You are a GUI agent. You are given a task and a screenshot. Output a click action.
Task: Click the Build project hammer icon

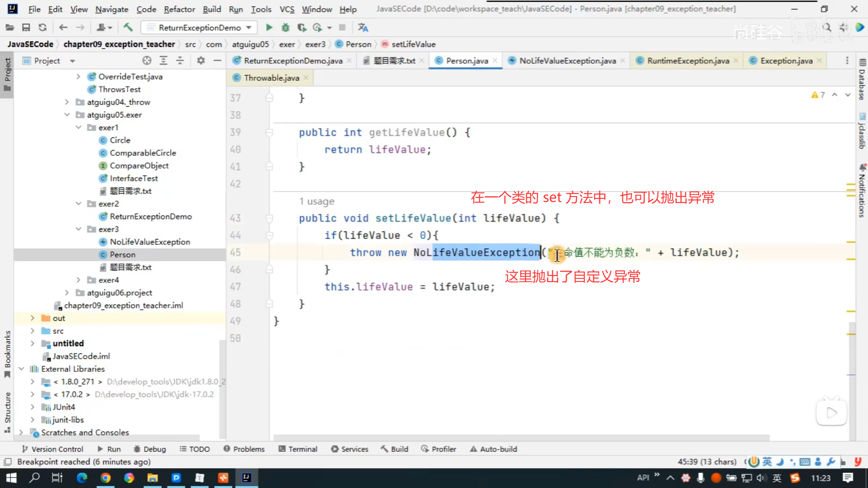pyautogui.click(x=128, y=28)
